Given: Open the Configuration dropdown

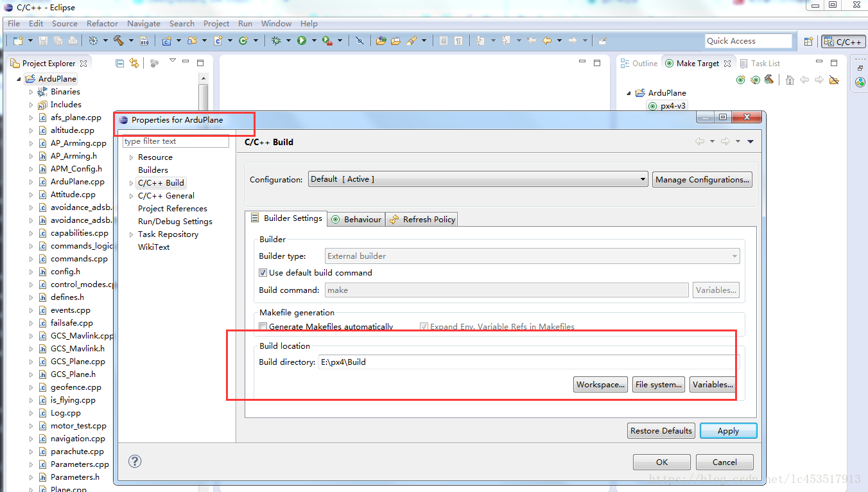Looking at the screenshot, I should 478,179.
